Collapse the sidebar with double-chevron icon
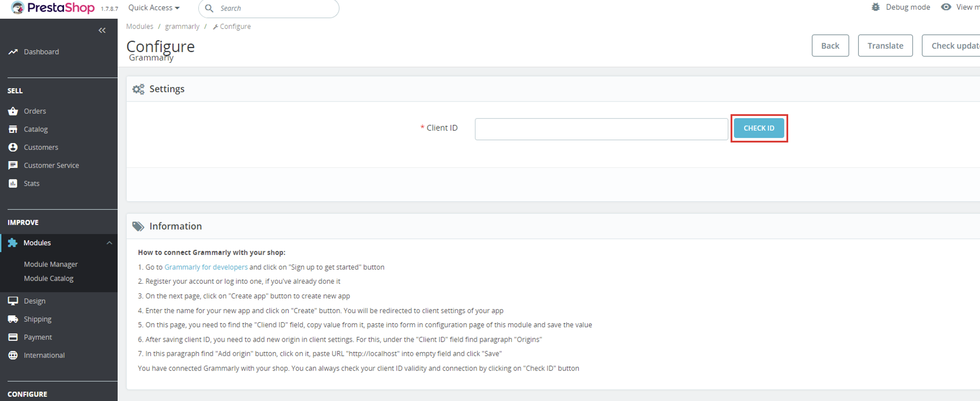 tap(102, 30)
